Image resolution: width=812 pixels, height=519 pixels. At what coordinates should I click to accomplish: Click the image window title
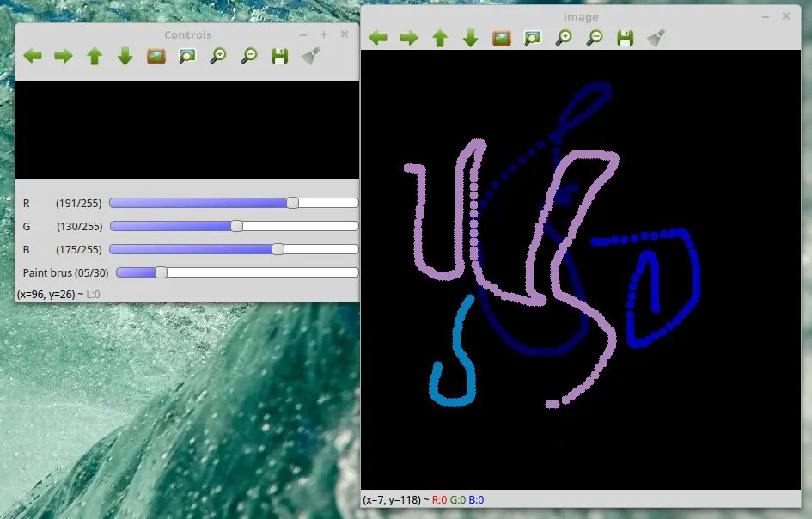pyautogui.click(x=581, y=17)
